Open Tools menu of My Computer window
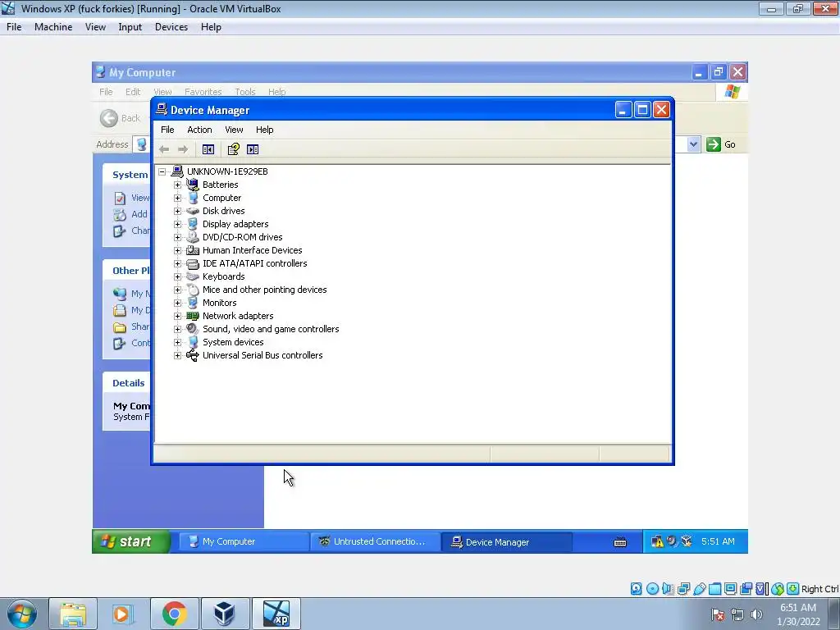 coord(244,92)
